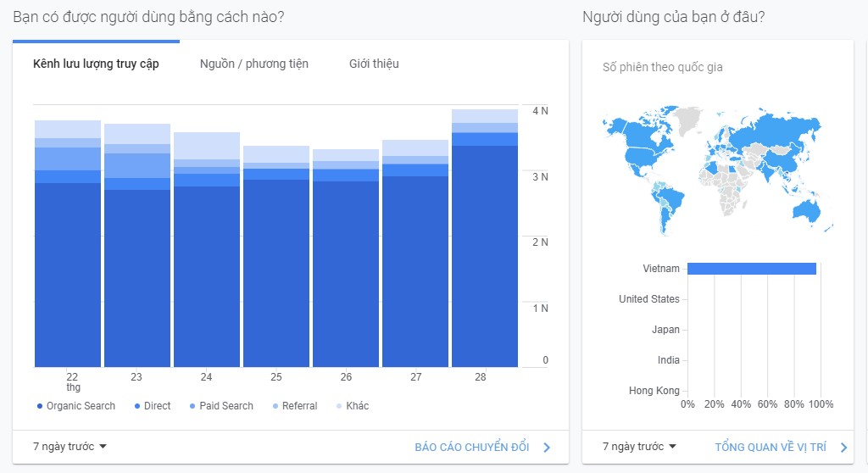The height and width of the screenshot is (473, 868).
Task: Click the Organic Search legend label
Action: click(x=81, y=406)
